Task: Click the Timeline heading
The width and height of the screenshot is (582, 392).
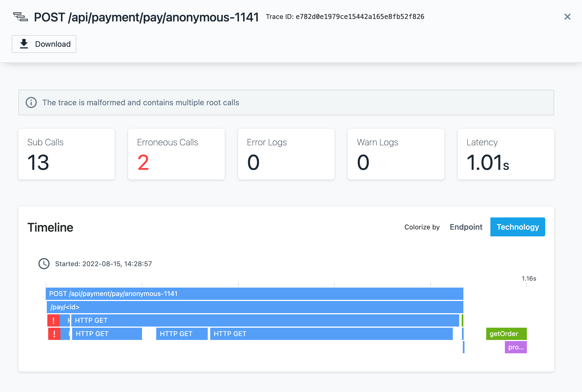Action: 50,227
